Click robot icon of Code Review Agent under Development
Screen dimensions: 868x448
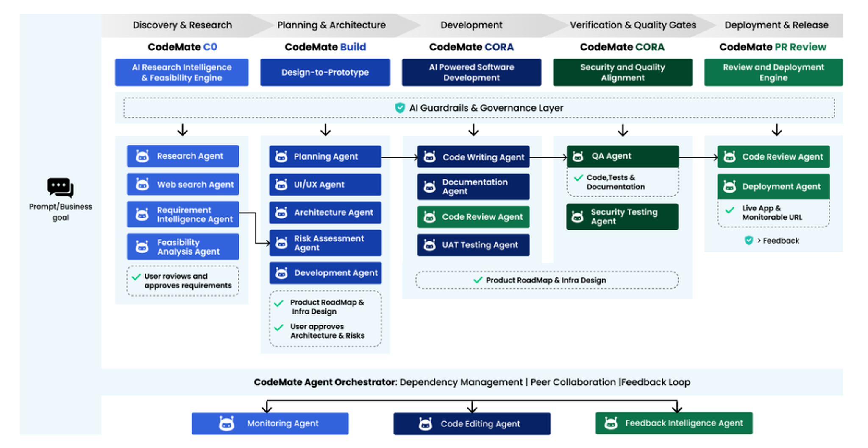coord(430,217)
